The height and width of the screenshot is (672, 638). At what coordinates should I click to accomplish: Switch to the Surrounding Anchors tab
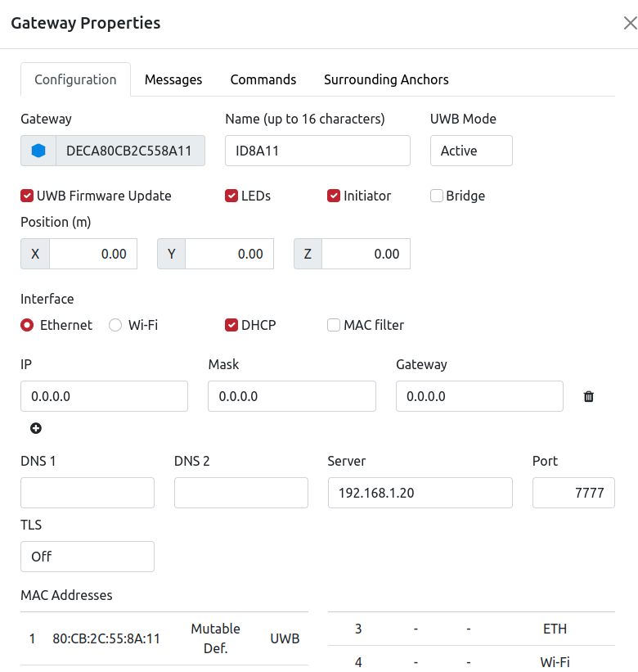[386, 79]
